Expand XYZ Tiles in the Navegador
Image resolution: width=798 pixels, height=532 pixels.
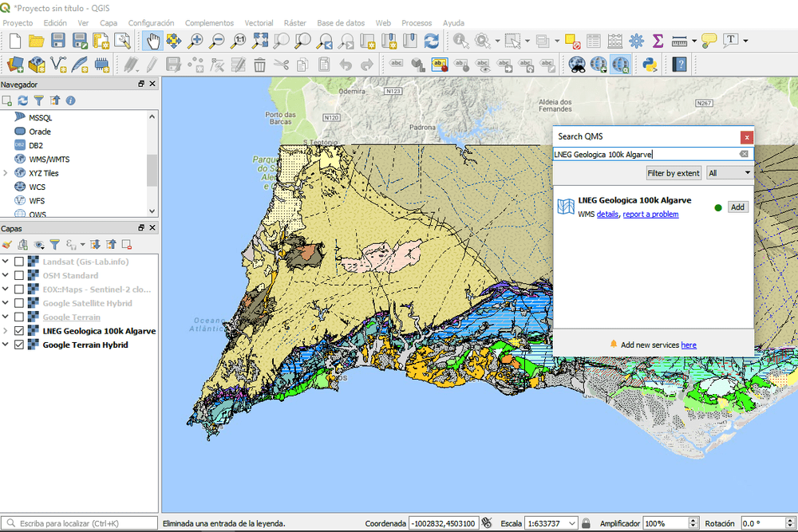coord(7,173)
